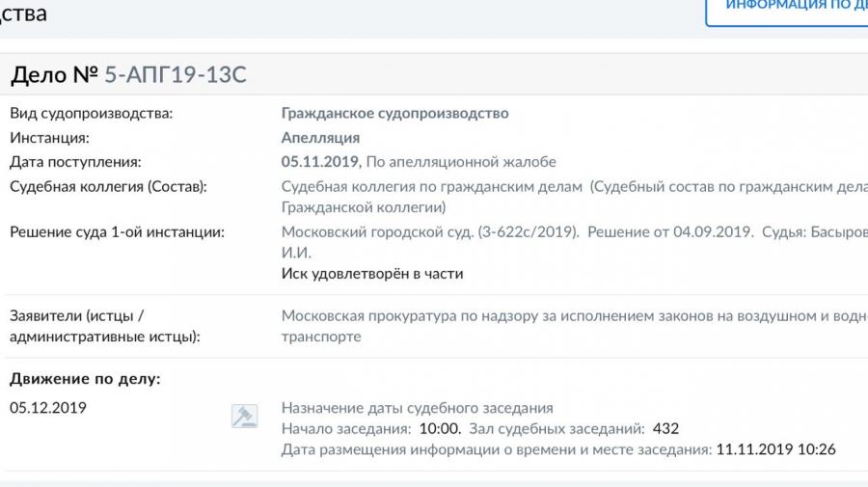This screenshot has height=487, width=868.
Task: Click the posting timestamp 11.11.2019 10:26
Action: tap(775, 449)
